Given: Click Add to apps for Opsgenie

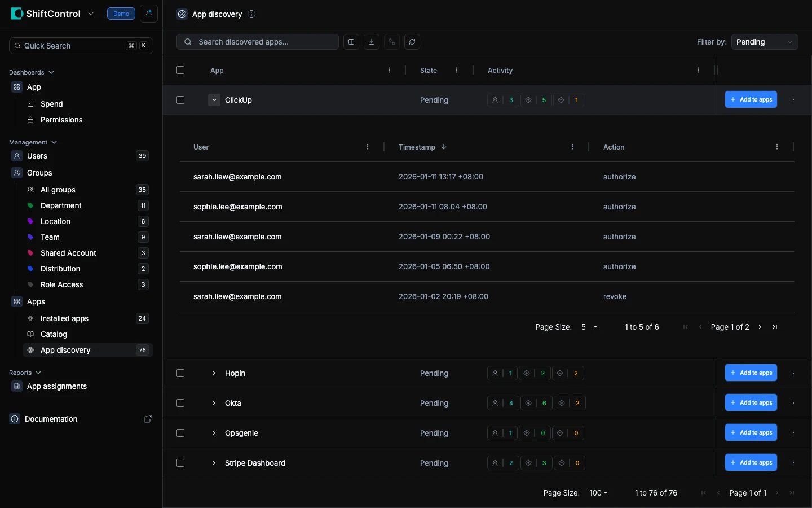Looking at the screenshot, I should (x=751, y=432).
